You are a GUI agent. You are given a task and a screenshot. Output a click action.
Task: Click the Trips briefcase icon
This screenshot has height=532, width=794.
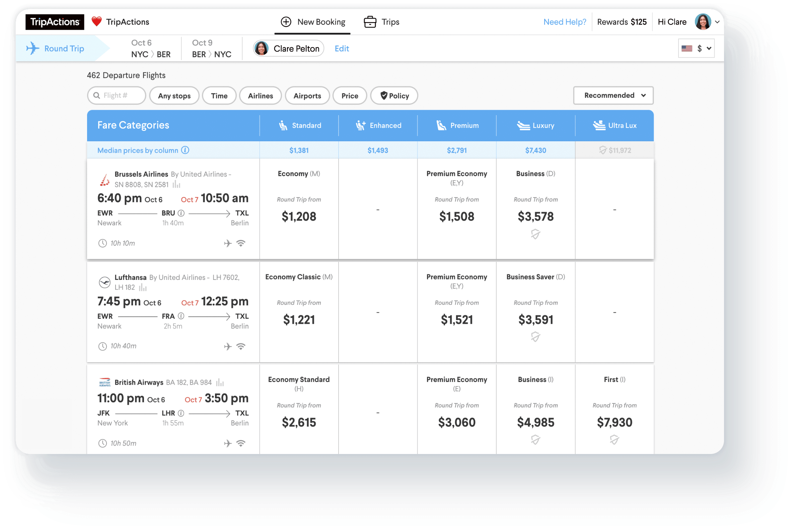370,22
